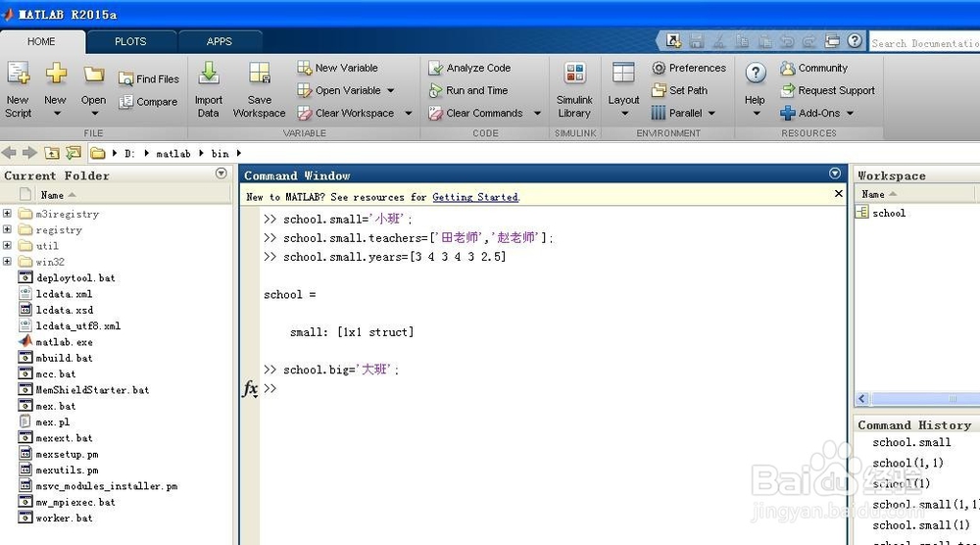Viewport: 980px width, 545px height.
Task: Open the New dropdown arrow
Action: [57, 113]
